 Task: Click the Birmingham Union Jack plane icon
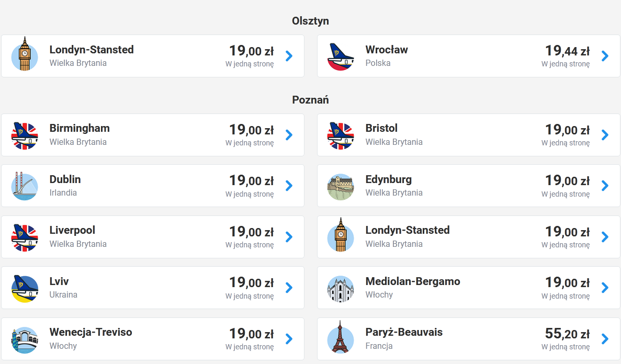point(25,135)
